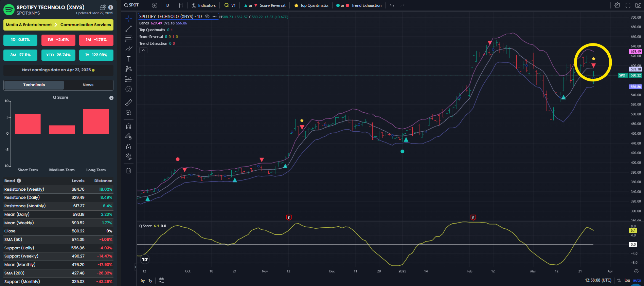This screenshot has width=644, height=286.
Task: Select the 5y time range
Action: [143, 281]
